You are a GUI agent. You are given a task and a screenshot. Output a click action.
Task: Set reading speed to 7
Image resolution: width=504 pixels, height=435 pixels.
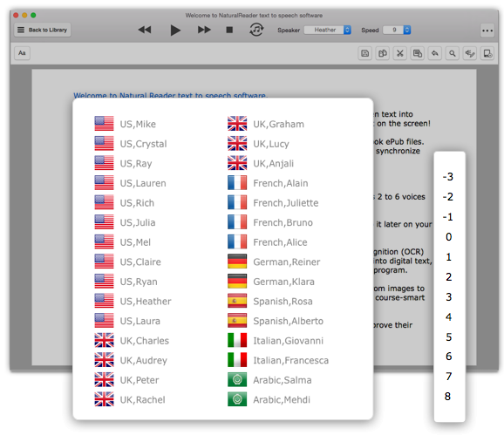point(449,377)
